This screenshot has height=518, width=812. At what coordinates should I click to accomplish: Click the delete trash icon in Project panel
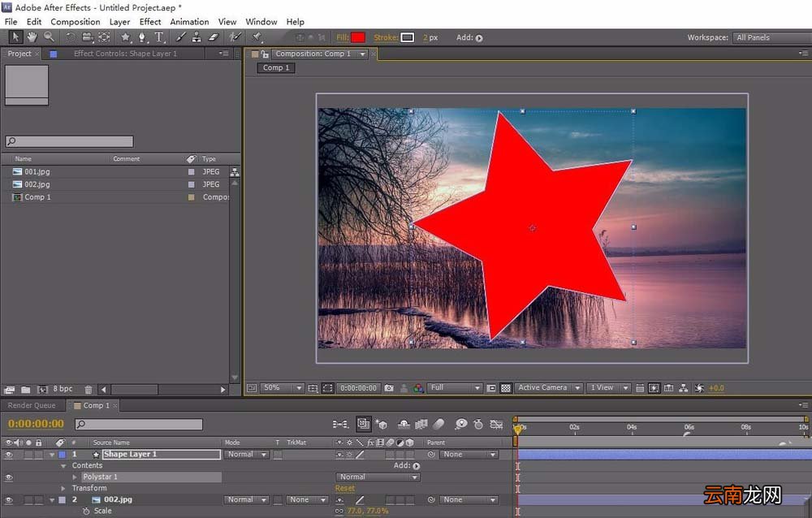click(x=89, y=390)
